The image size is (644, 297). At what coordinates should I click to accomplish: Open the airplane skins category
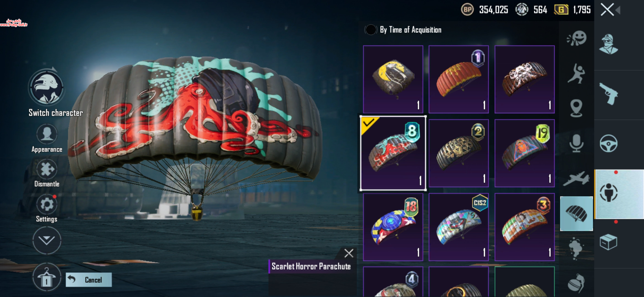[576, 178]
